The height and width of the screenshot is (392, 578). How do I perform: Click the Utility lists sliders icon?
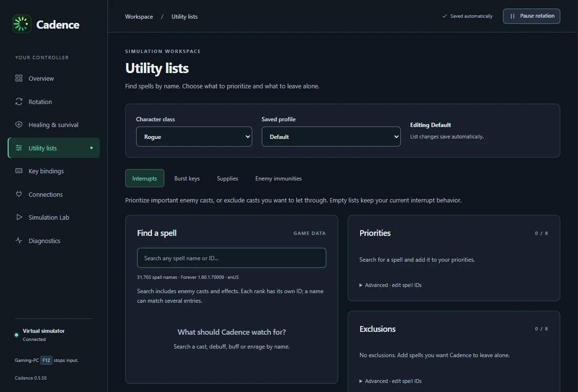19,148
